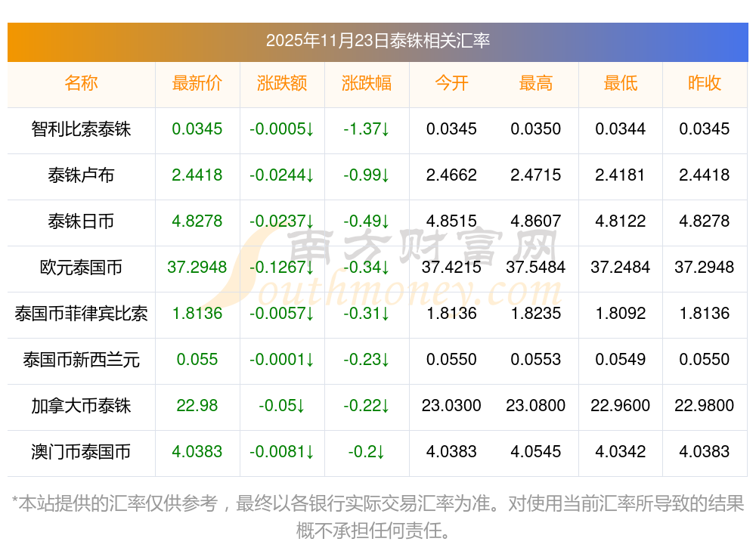Select the 最新价 column header
The width and height of the screenshot is (756, 554).
197,83
